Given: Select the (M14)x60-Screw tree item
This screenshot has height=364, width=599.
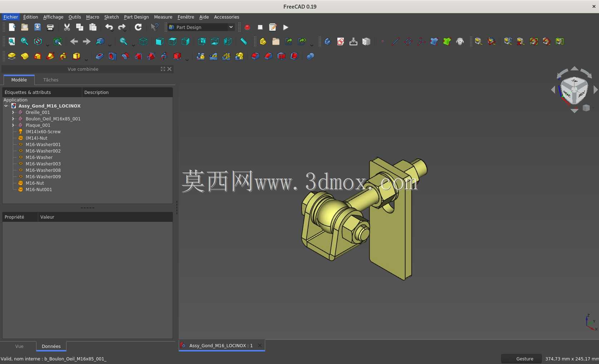Looking at the screenshot, I should click(43, 131).
